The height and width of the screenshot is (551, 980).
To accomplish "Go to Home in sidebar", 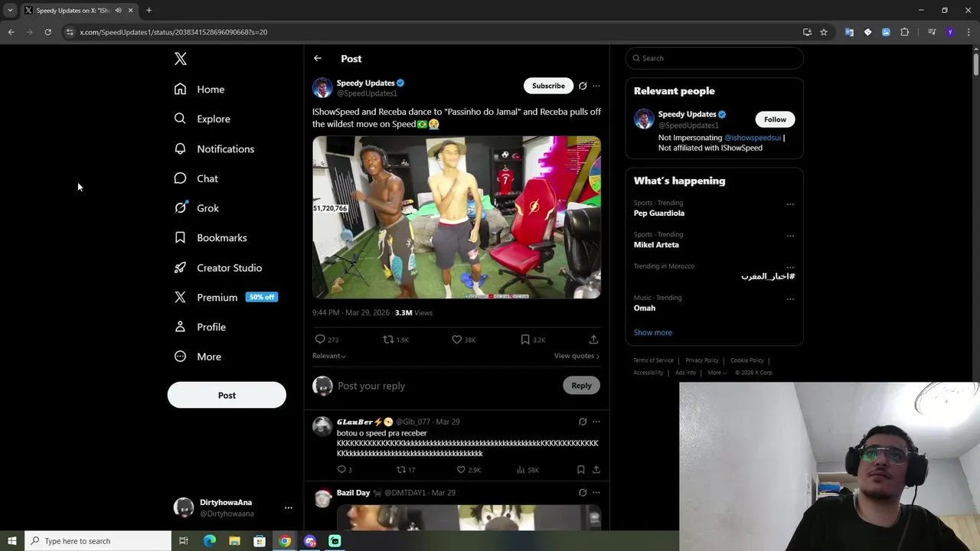I will click(199, 90).
